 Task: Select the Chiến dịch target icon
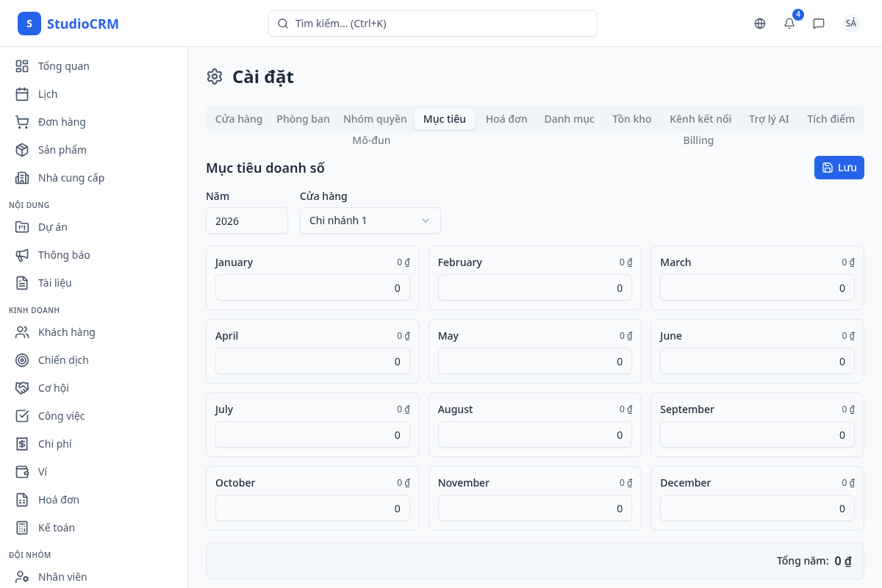22,360
